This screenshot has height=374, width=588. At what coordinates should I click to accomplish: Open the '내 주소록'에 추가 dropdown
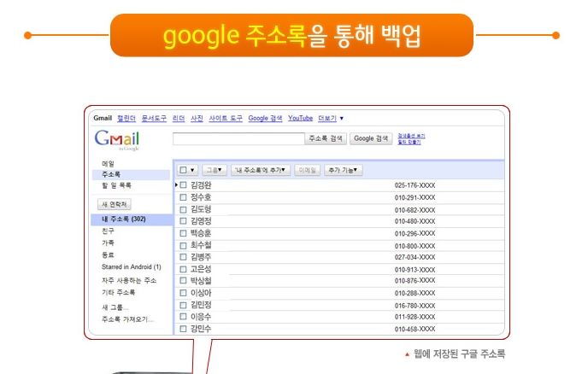point(261,170)
